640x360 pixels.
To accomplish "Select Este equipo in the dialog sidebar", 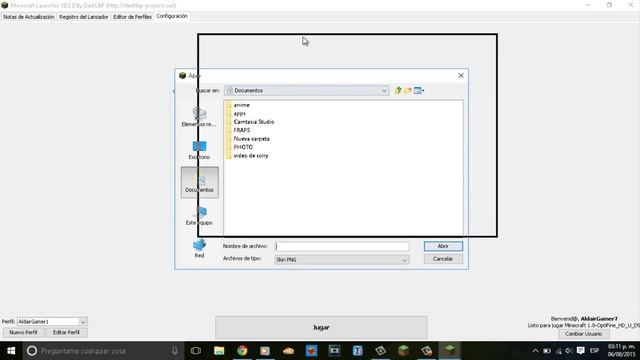I will click(199, 216).
